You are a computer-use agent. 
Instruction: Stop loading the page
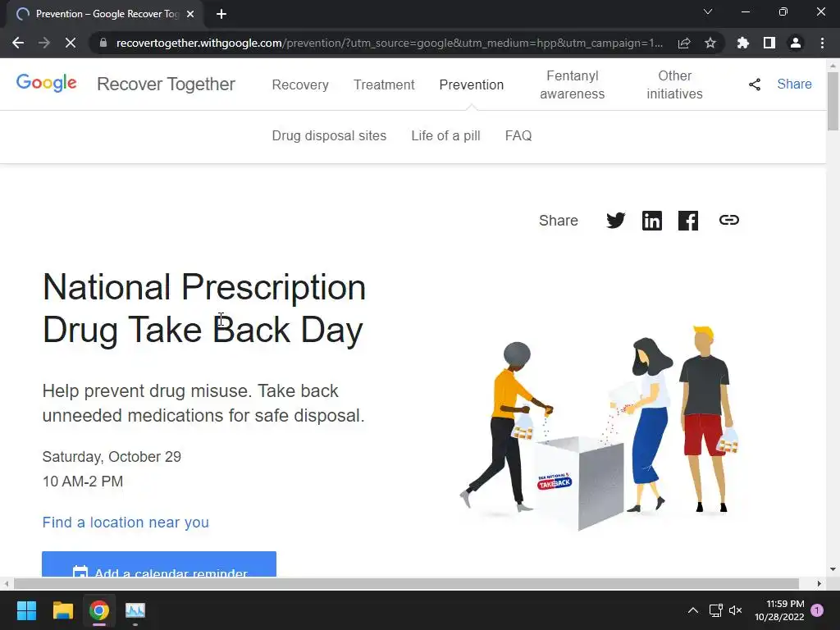point(71,43)
